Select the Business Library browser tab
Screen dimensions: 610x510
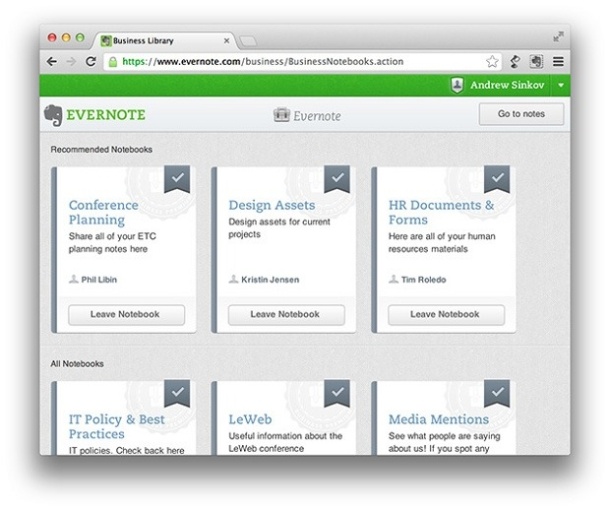click(163, 40)
